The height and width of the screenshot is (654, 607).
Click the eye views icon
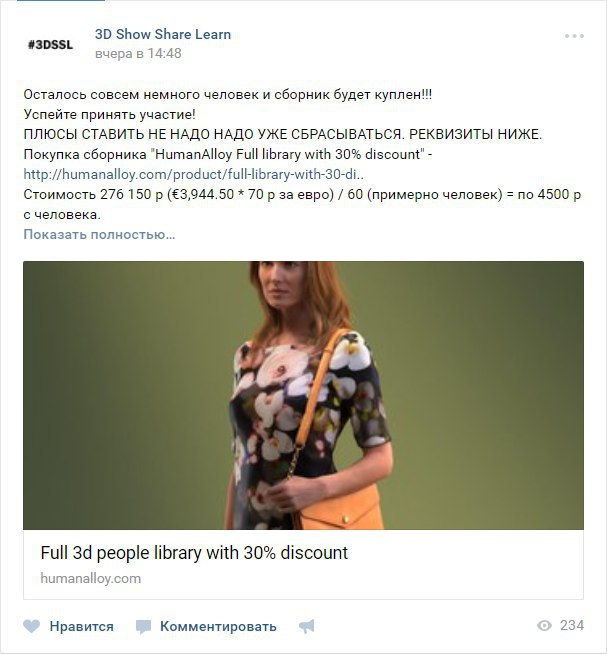click(x=544, y=626)
